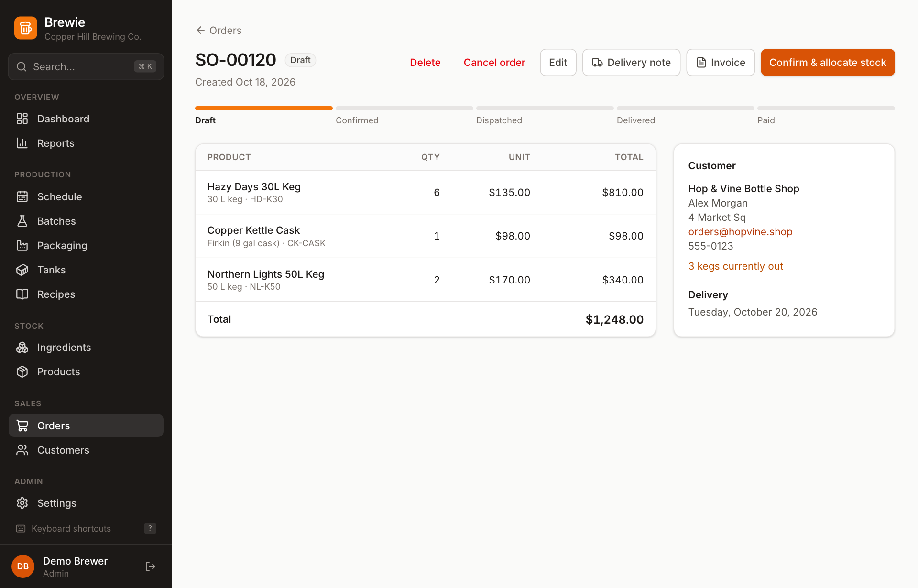
Task: Open the Delivery note
Action: (631, 62)
